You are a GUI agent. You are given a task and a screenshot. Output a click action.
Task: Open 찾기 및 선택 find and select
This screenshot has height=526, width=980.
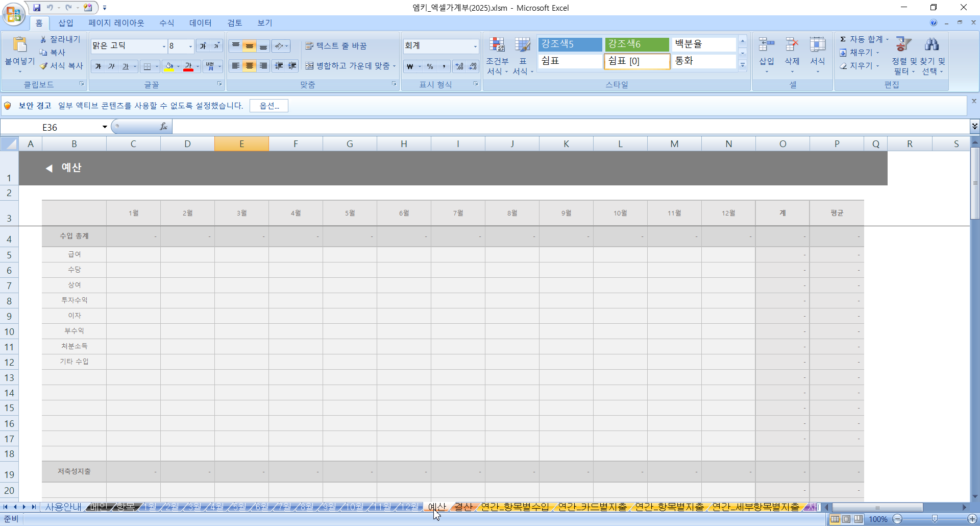[933, 56]
